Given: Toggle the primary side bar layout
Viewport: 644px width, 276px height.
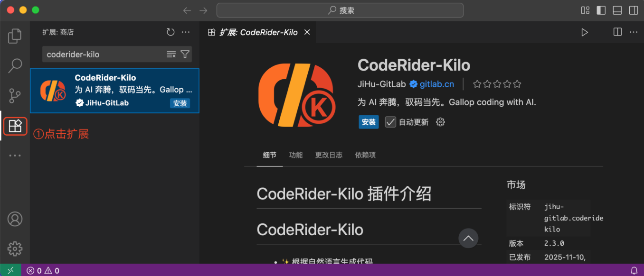Looking at the screenshot, I should point(601,10).
